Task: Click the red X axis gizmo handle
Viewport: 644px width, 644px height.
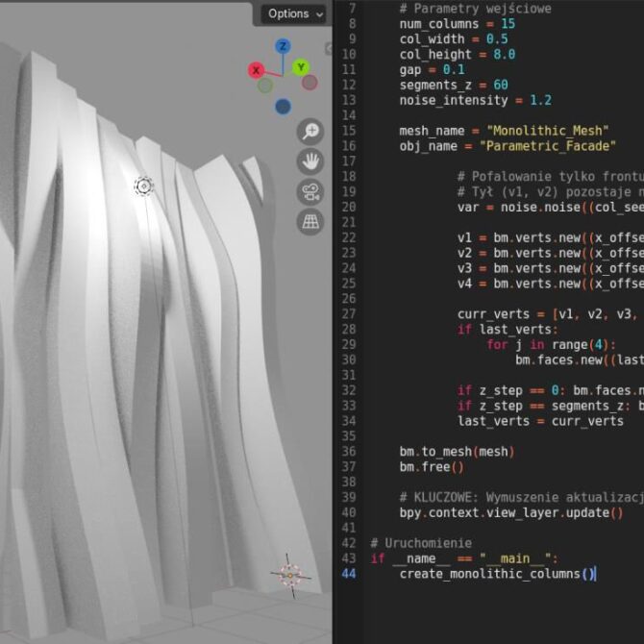Action: point(256,70)
